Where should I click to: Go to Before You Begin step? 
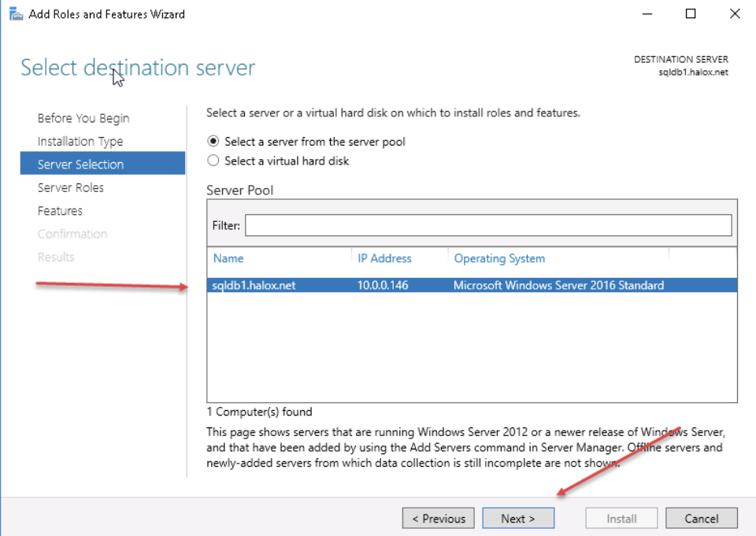tap(83, 118)
